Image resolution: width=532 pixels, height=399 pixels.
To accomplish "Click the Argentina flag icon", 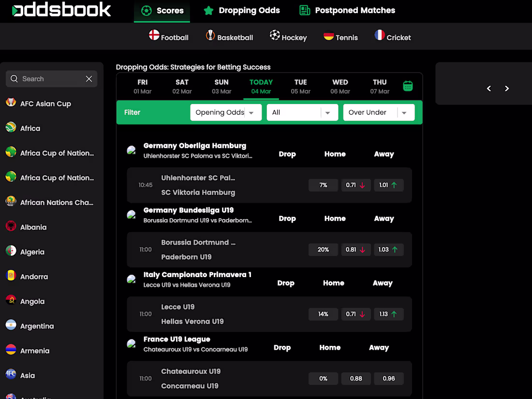I will pyautogui.click(x=11, y=325).
